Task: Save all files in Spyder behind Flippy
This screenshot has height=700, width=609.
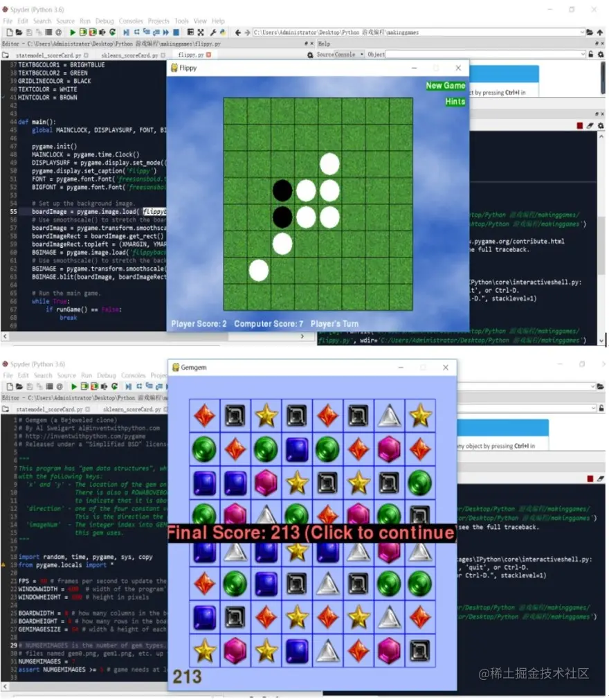Action: (39, 32)
